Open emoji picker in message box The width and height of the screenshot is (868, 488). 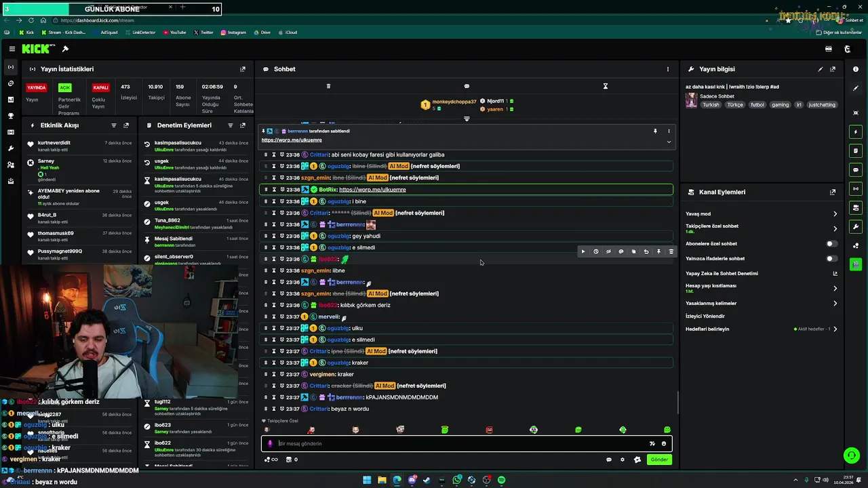tap(664, 443)
